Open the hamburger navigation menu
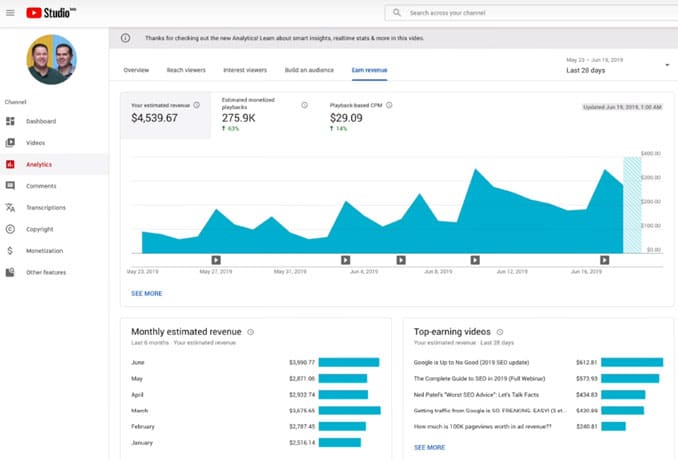Screen dimensions: 678x460 [x=10, y=13]
